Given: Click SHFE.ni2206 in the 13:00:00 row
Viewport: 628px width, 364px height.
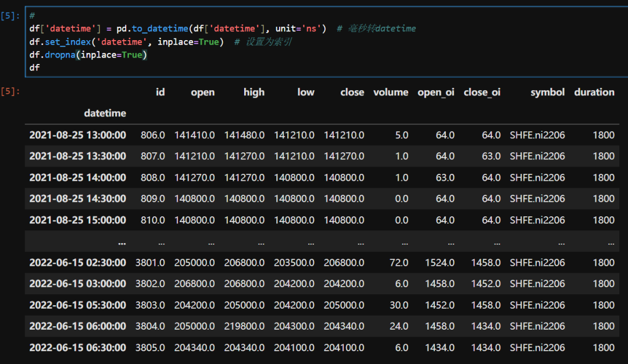Looking at the screenshot, I should click(537, 135).
